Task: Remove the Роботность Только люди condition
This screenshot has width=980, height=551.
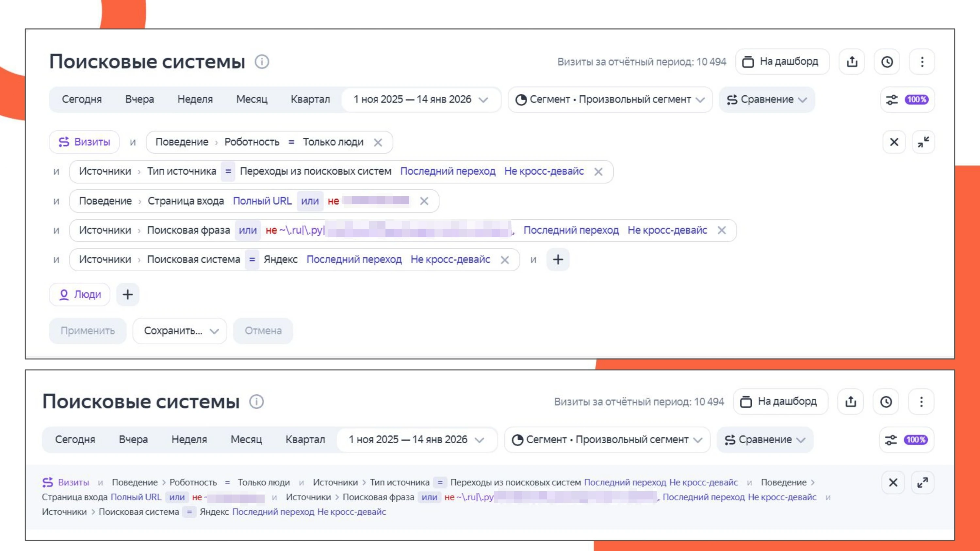Action: (378, 143)
